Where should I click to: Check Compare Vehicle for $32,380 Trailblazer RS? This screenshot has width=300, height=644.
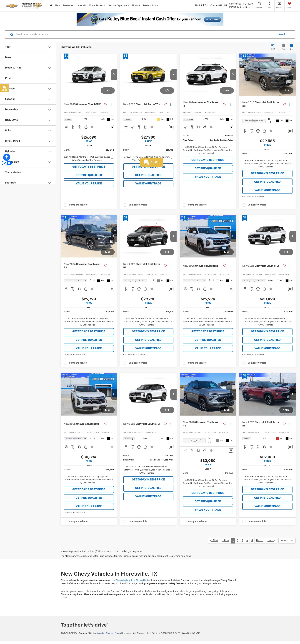[x=244, y=522]
